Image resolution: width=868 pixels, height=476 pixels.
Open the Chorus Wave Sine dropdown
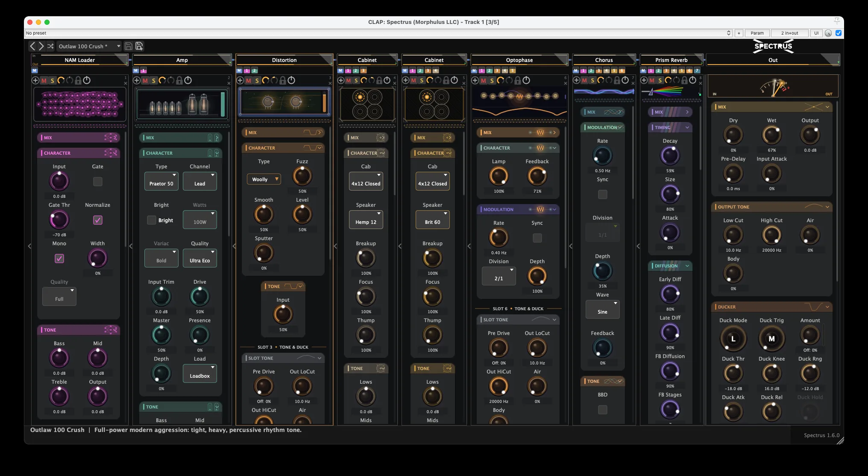(603, 309)
